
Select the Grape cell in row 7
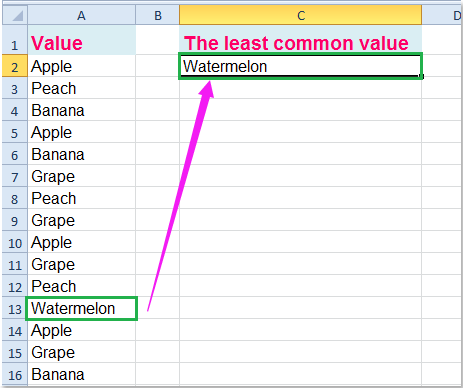82,176
